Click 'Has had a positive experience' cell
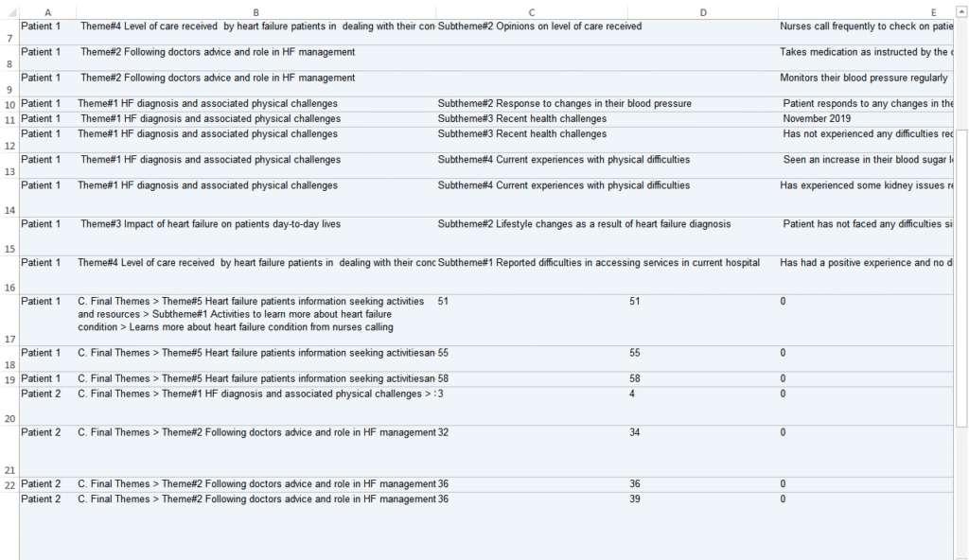 [x=866, y=275]
